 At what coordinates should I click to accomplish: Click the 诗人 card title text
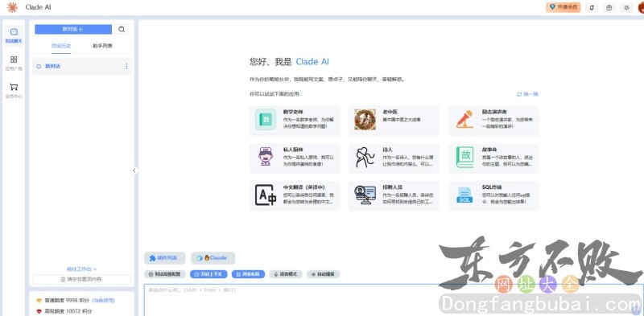(x=388, y=150)
